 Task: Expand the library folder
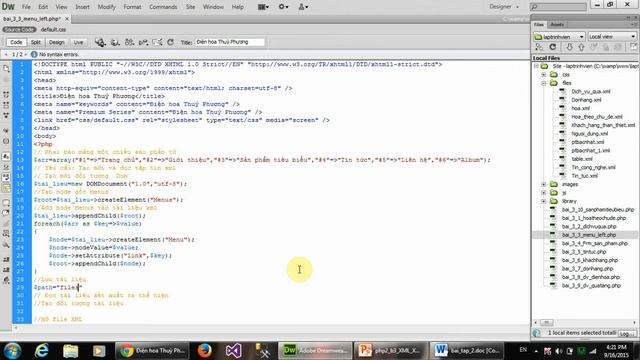click(x=544, y=201)
